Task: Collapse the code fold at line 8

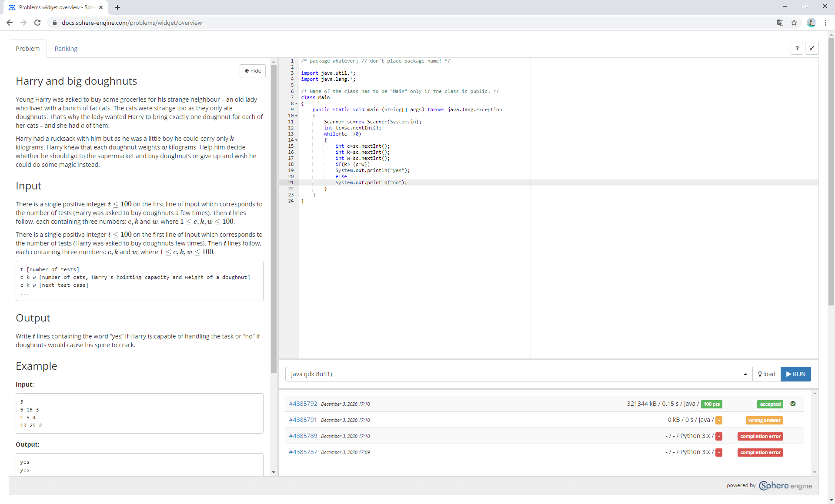Action: pyautogui.click(x=296, y=103)
